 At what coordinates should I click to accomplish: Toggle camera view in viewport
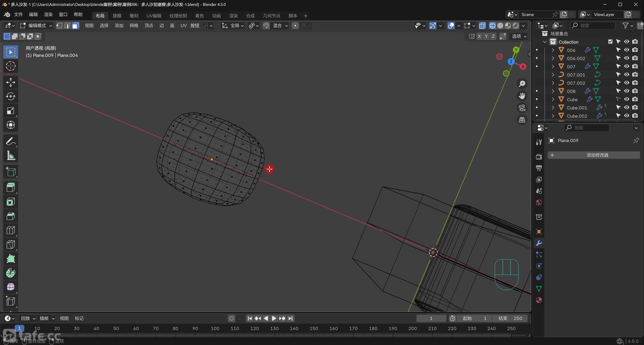click(x=522, y=108)
